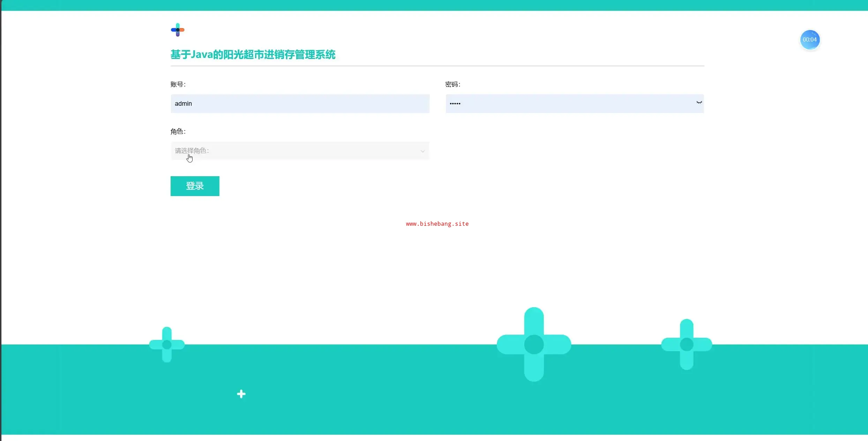The width and height of the screenshot is (868, 441).
Task: Open the www.bishebang.site link
Action: tap(437, 224)
